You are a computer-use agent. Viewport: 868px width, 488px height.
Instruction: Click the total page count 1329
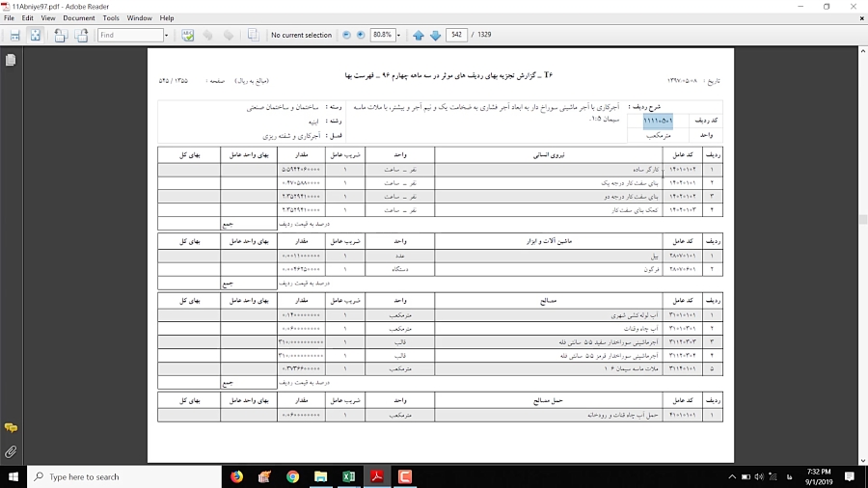484,35
